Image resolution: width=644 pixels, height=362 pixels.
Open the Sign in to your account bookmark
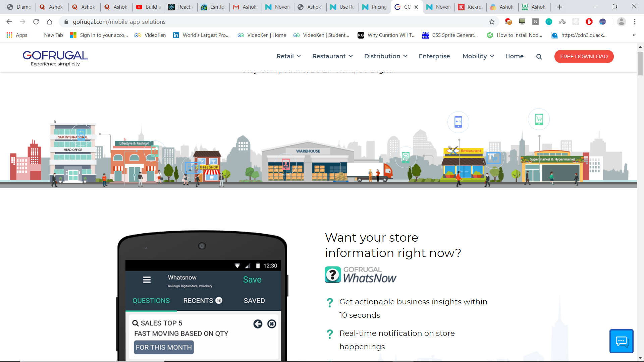[99, 35]
